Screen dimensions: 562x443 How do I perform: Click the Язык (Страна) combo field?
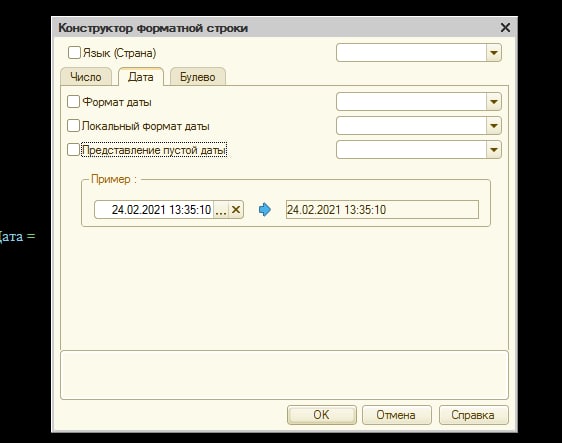coord(411,53)
